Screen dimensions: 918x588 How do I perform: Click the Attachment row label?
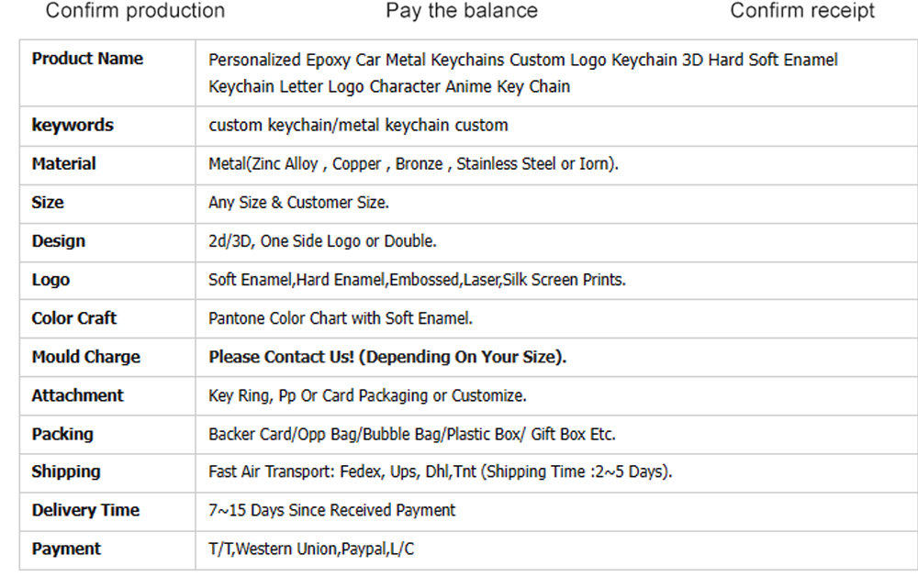click(77, 395)
